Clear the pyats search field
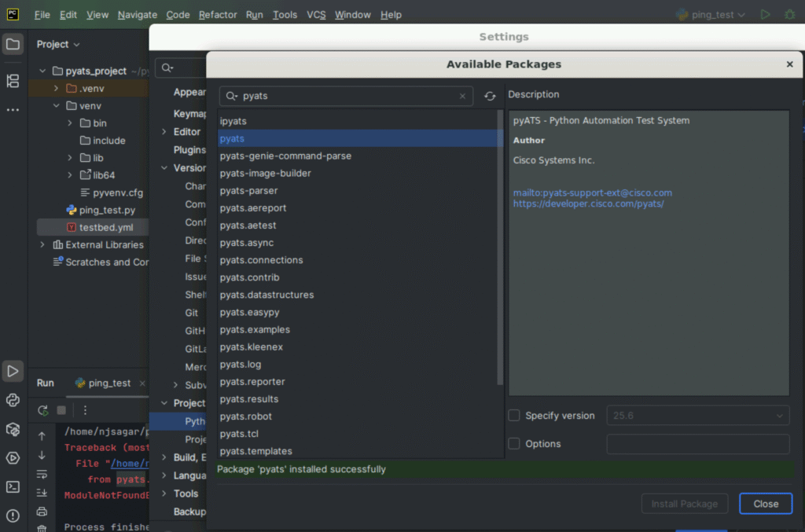805x532 pixels. (x=462, y=96)
